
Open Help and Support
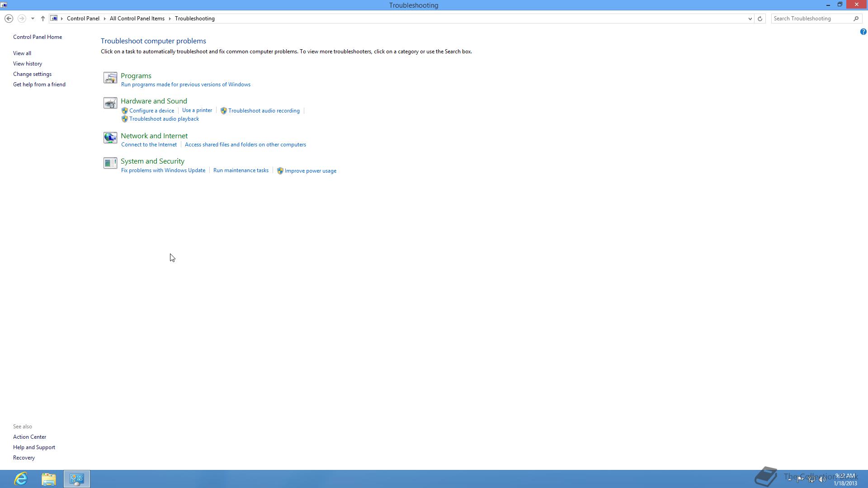point(34,447)
